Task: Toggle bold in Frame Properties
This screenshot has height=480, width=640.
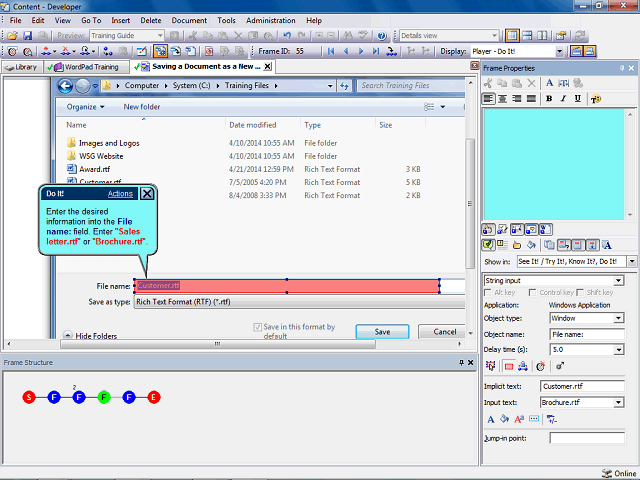Action: click(x=549, y=99)
